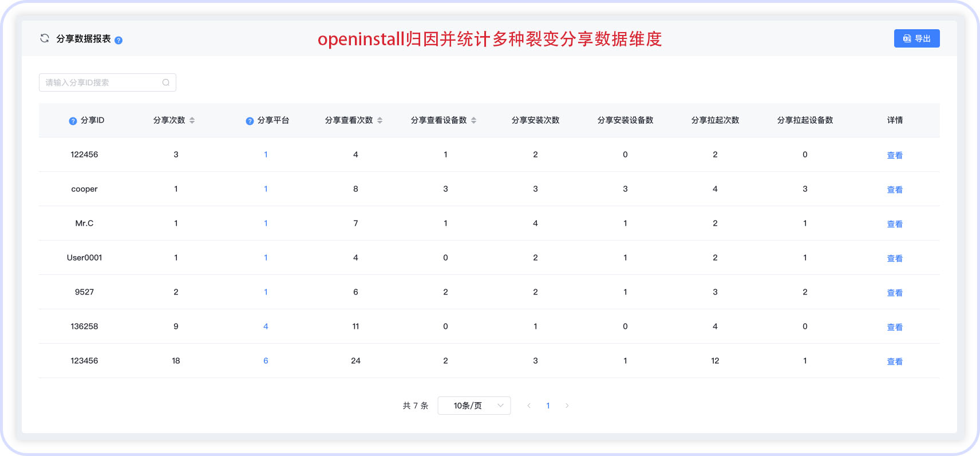Viewport: 980px width, 456px height.
Task: Sort by 分享查看次数 column arrows
Action: pyautogui.click(x=380, y=120)
